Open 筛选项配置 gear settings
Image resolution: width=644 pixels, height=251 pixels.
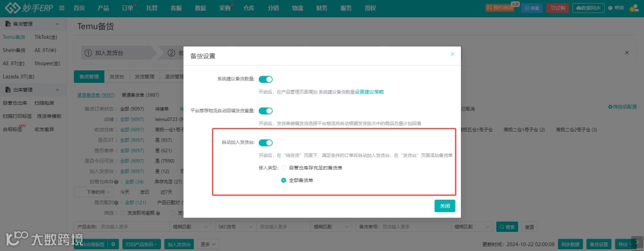[x=622, y=107]
